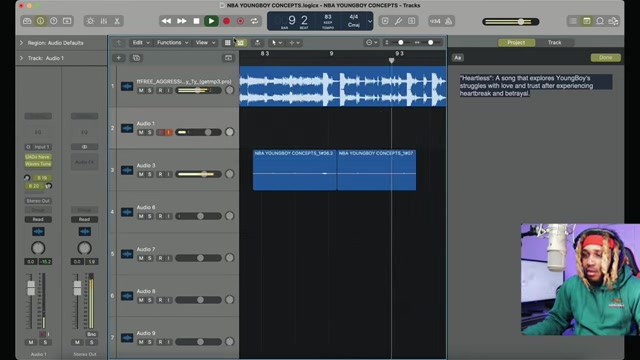Open the List Editors icon
This screenshot has width=640, height=360.
[573, 21]
